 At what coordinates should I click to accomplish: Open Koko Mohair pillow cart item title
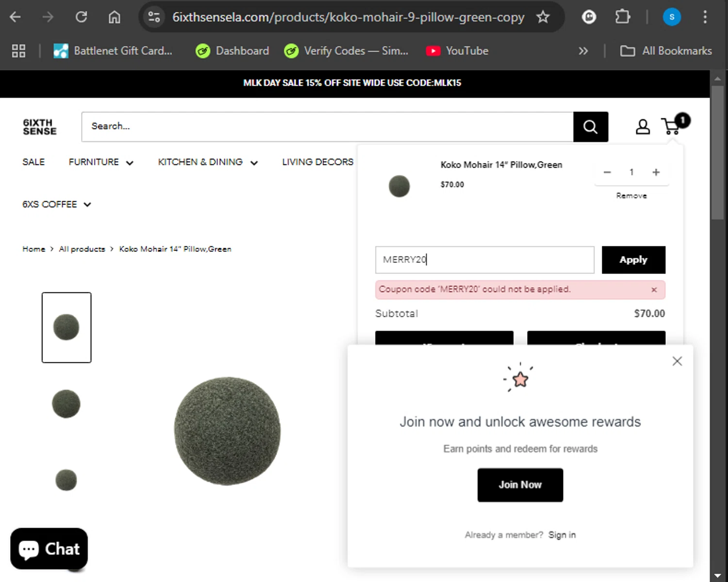coord(501,165)
